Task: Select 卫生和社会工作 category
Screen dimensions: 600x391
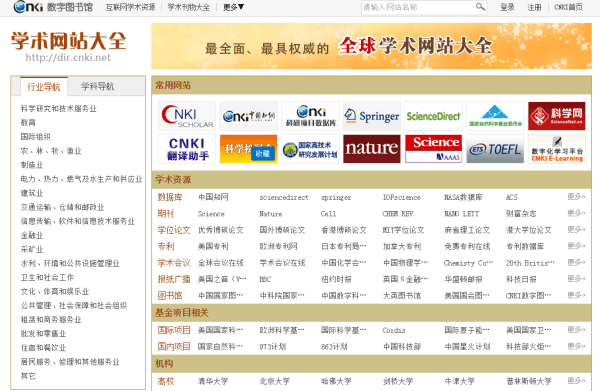Action: pyautogui.click(x=47, y=277)
